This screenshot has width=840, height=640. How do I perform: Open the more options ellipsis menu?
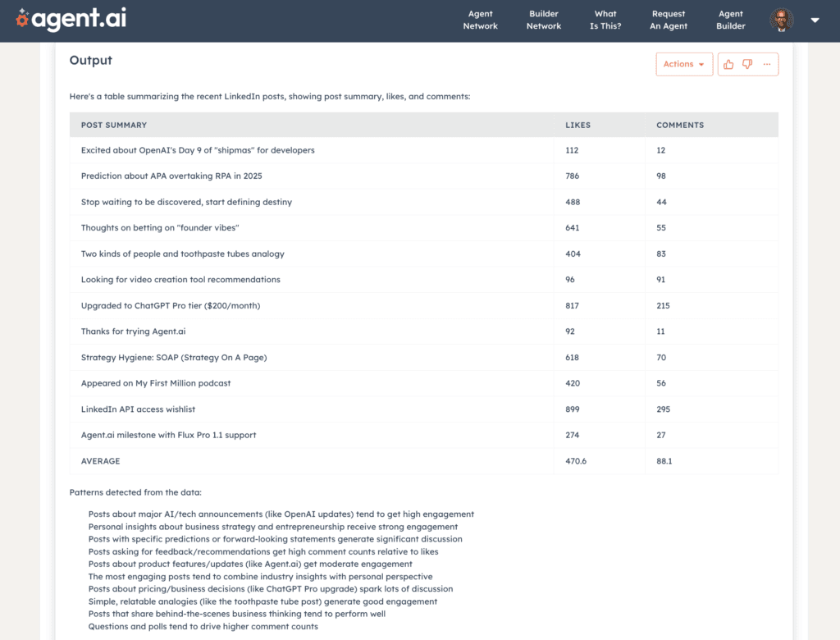click(x=767, y=64)
